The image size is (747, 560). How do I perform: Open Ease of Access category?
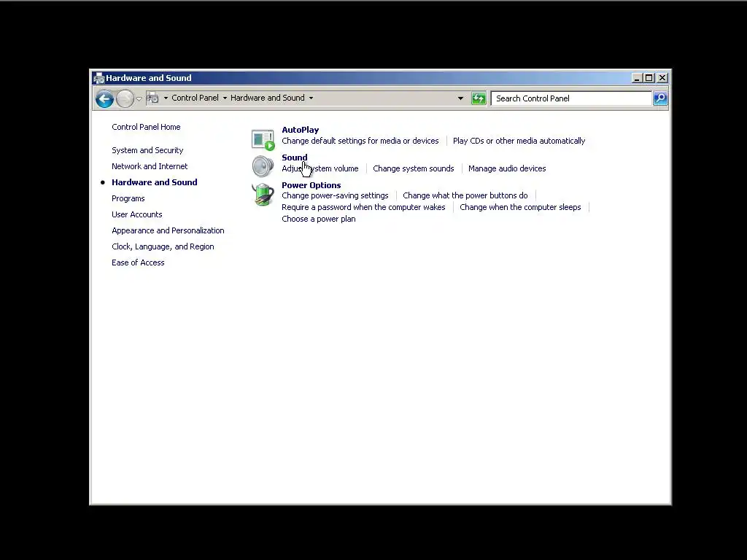click(x=138, y=262)
